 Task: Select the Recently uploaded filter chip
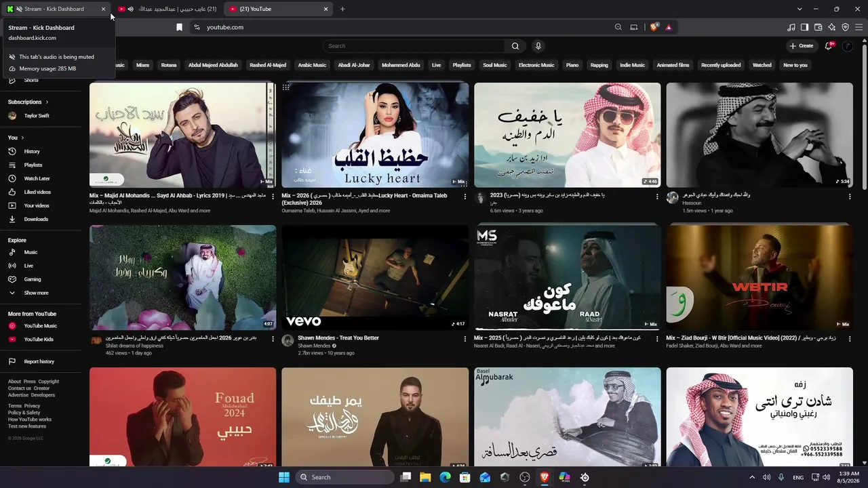click(721, 65)
